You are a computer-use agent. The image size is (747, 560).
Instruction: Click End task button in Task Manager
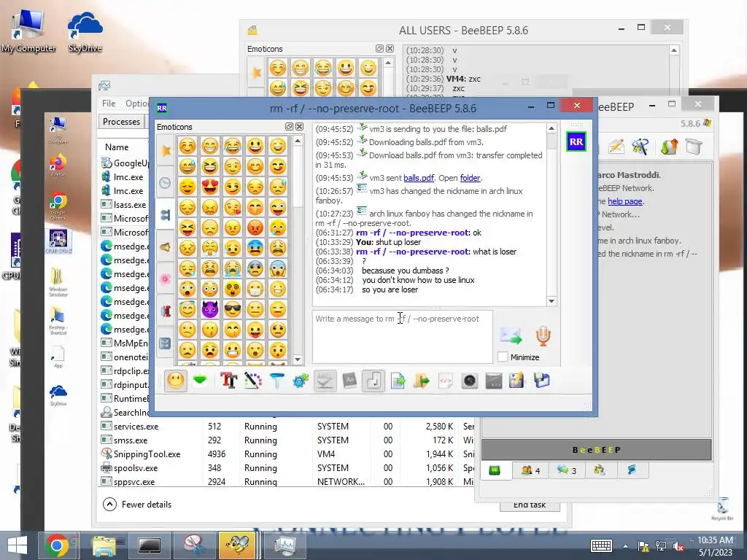coord(530,505)
